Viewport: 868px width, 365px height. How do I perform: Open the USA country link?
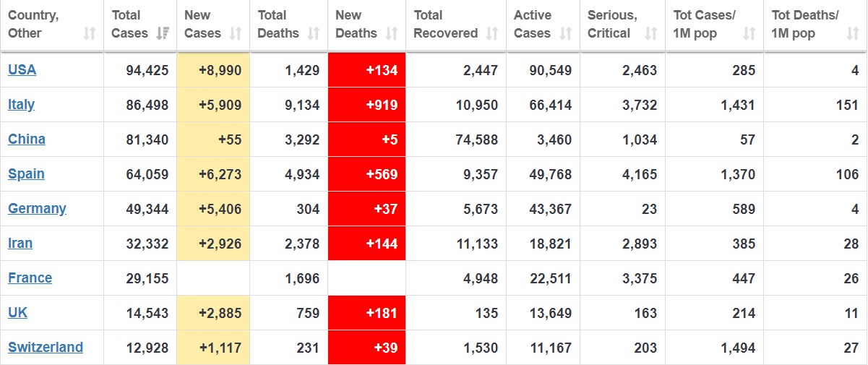(22, 70)
